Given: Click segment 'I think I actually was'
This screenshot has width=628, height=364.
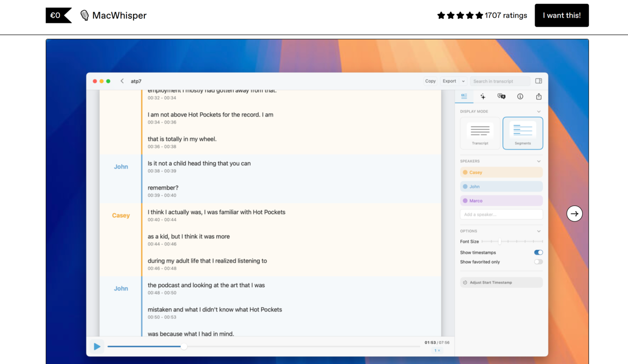Looking at the screenshot, I should tap(216, 212).
